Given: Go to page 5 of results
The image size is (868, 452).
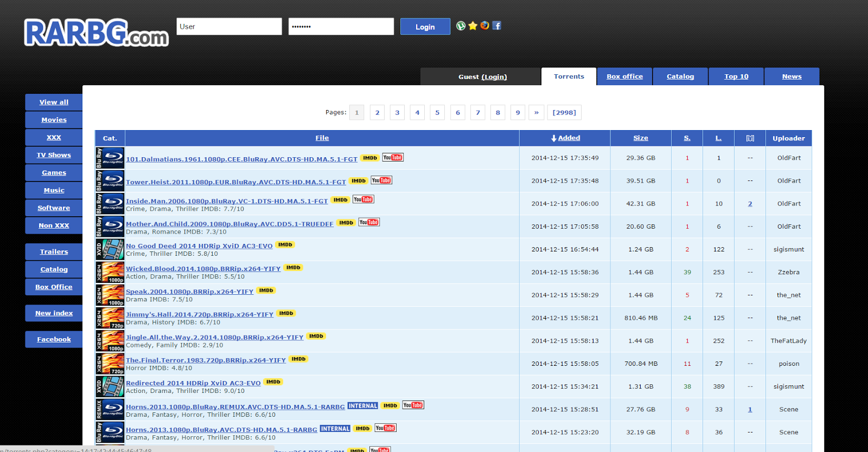Looking at the screenshot, I should (x=437, y=113).
